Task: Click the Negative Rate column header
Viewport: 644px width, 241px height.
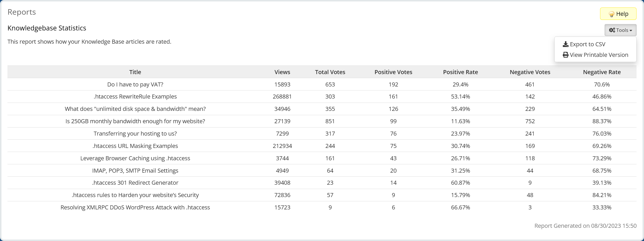Action: pos(602,72)
